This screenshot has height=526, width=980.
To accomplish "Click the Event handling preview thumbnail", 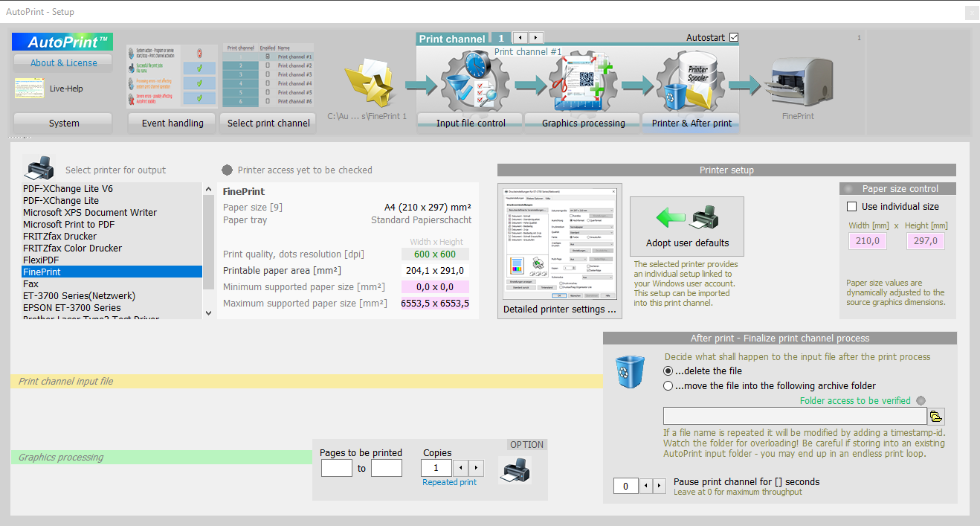I will click(173, 76).
